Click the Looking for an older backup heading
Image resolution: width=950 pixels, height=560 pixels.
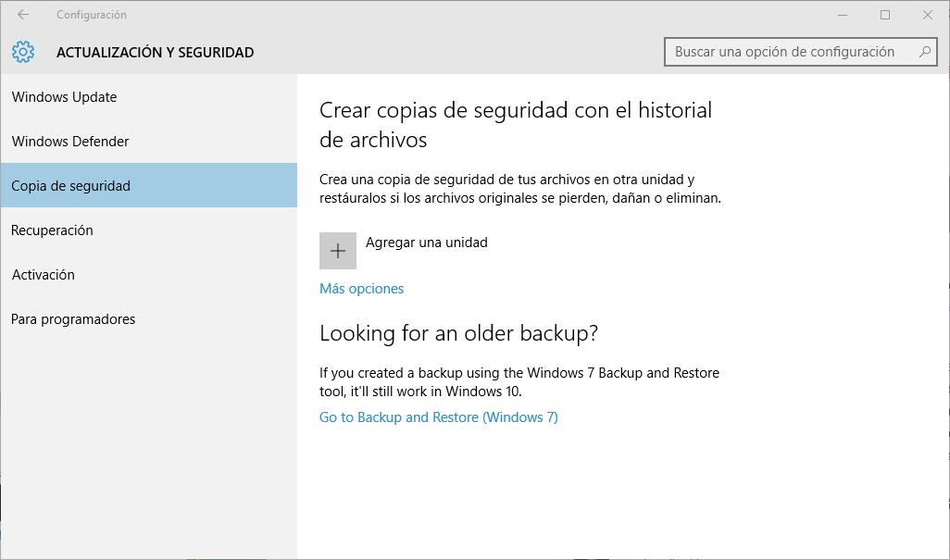pyautogui.click(x=458, y=333)
